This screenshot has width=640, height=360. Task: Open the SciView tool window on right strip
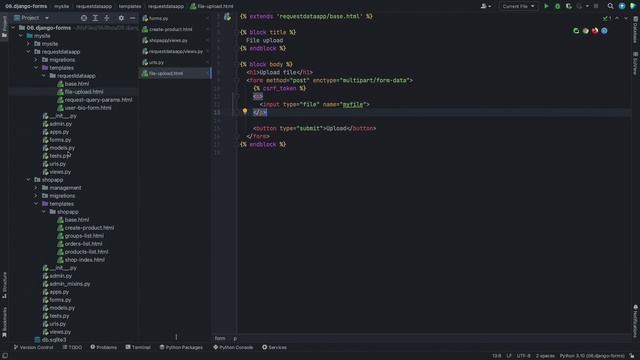636,63
